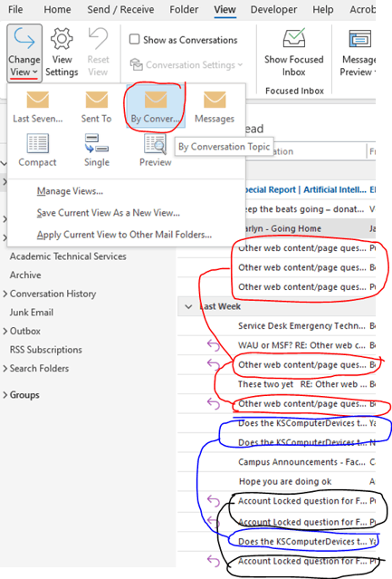
Task: Choose Save Current View As a New View
Action: 108,213
